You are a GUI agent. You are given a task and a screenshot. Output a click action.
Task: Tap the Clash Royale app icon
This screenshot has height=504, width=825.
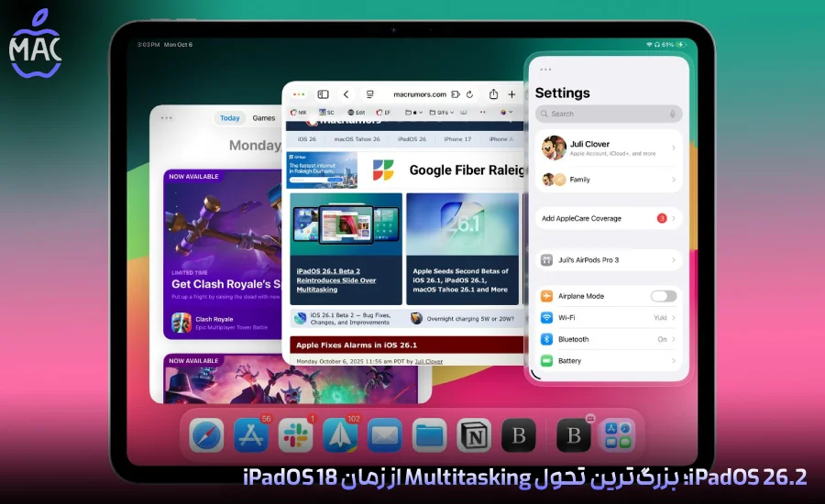pyautogui.click(x=181, y=323)
